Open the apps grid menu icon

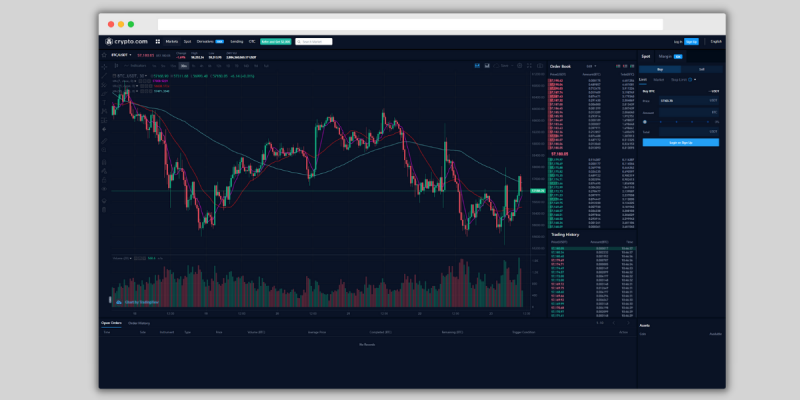tap(158, 42)
